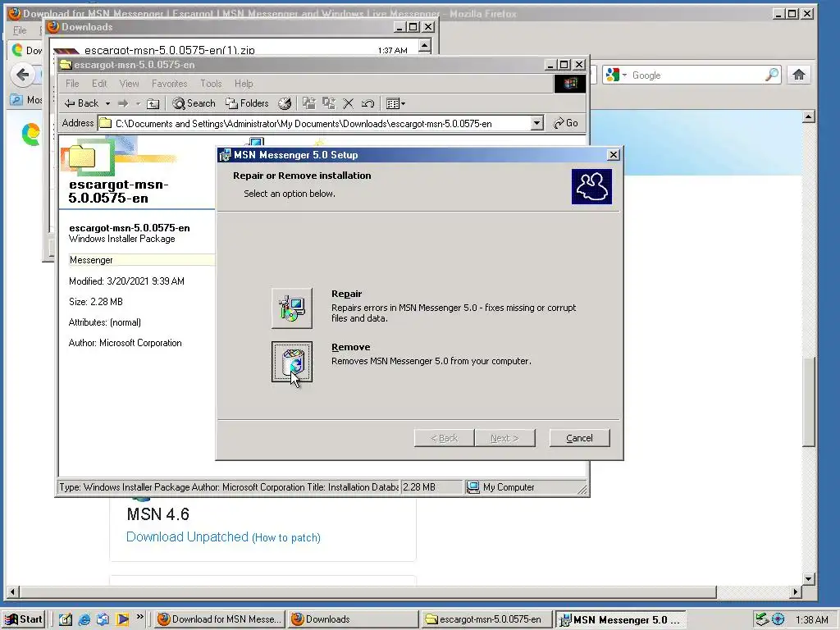Click the MSN buddies logo in Setup header

591,186
